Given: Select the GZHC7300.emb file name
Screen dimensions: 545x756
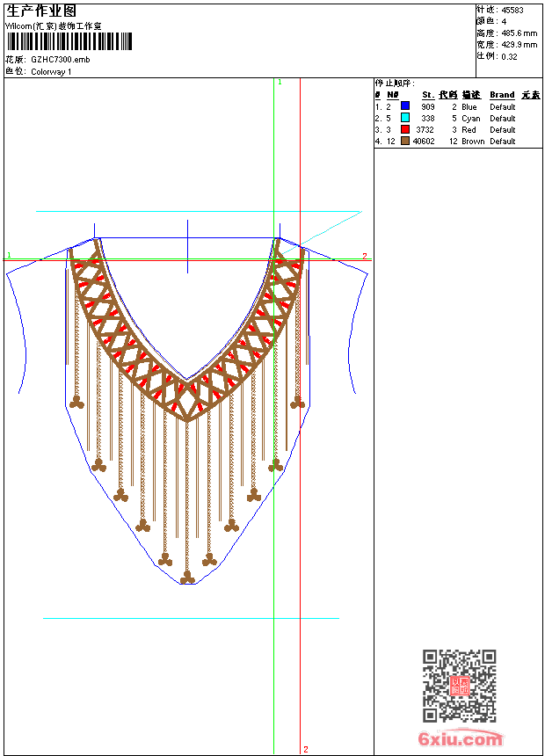Looking at the screenshot, I should (60, 60).
